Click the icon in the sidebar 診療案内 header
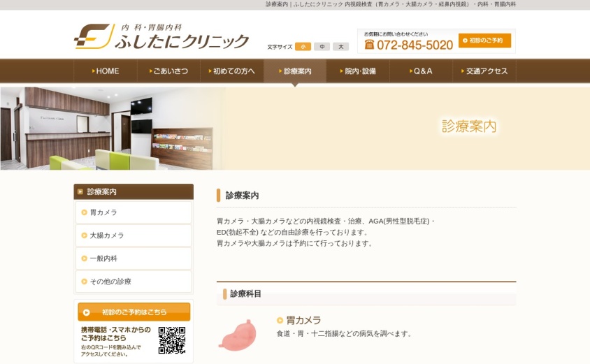The image size is (590, 364). 80,191
